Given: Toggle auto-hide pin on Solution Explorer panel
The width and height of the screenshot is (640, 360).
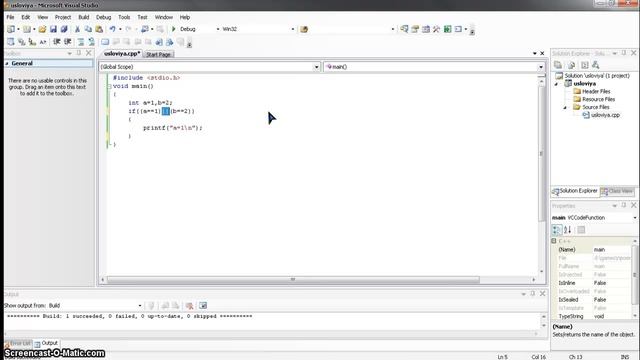Looking at the screenshot, I should 624,53.
